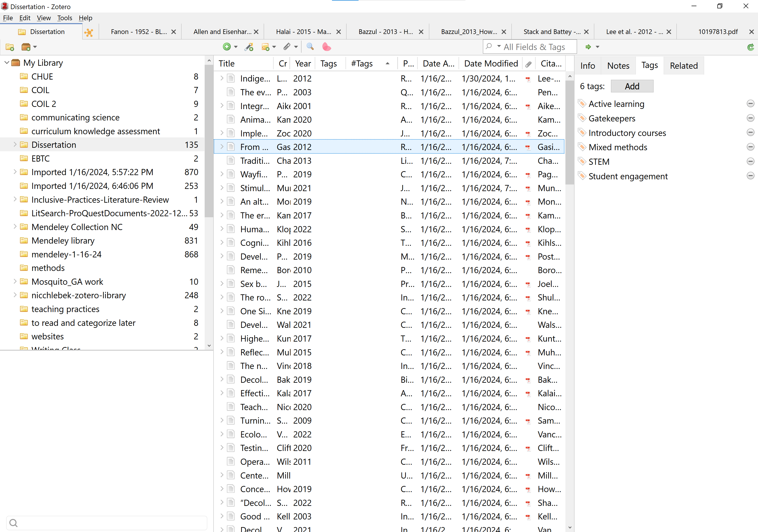Click the New Collection icon

[10, 47]
